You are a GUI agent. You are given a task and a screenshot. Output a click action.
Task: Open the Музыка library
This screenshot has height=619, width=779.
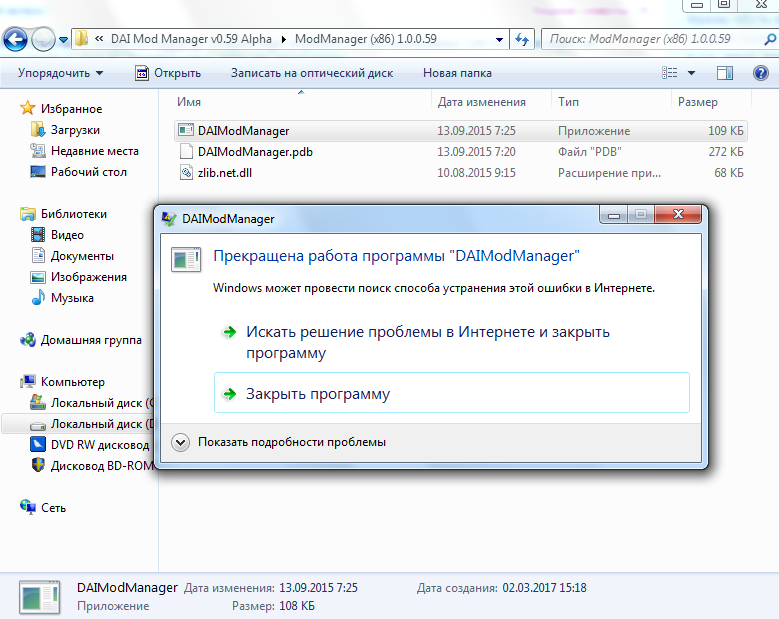pyautogui.click(x=72, y=298)
